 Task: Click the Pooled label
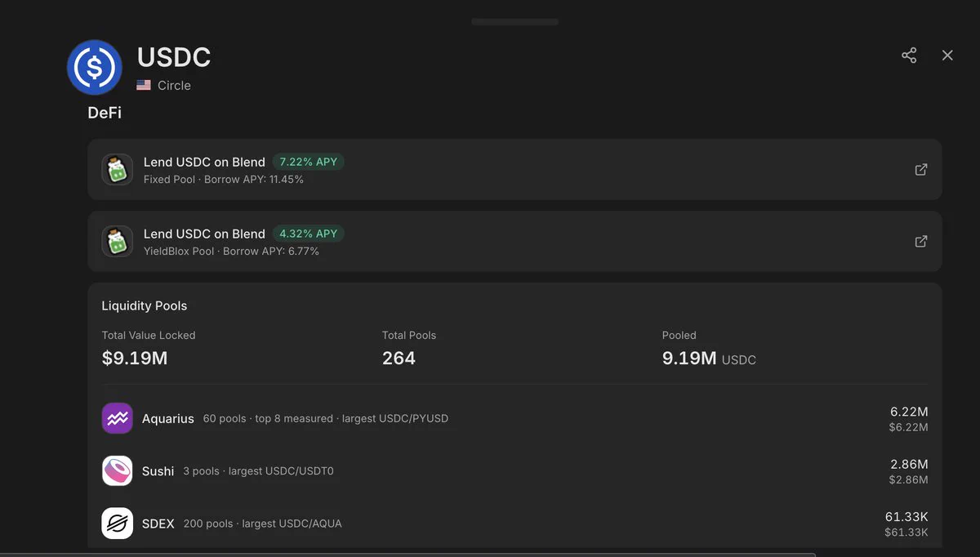coord(679,335)
